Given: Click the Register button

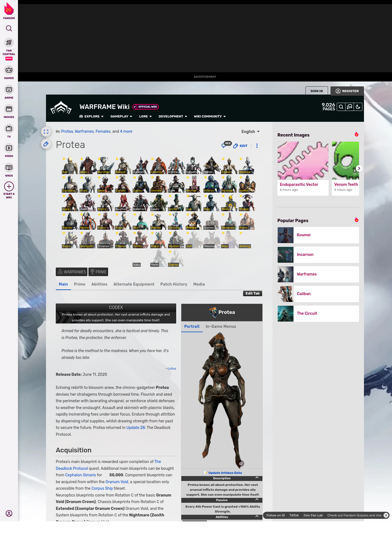Looking at the screenshot, I should (347, 91).
